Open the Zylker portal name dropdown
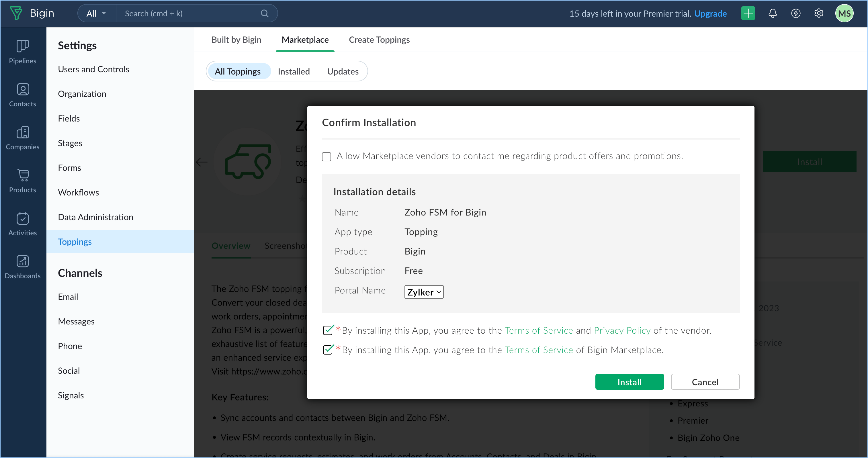 424,292
